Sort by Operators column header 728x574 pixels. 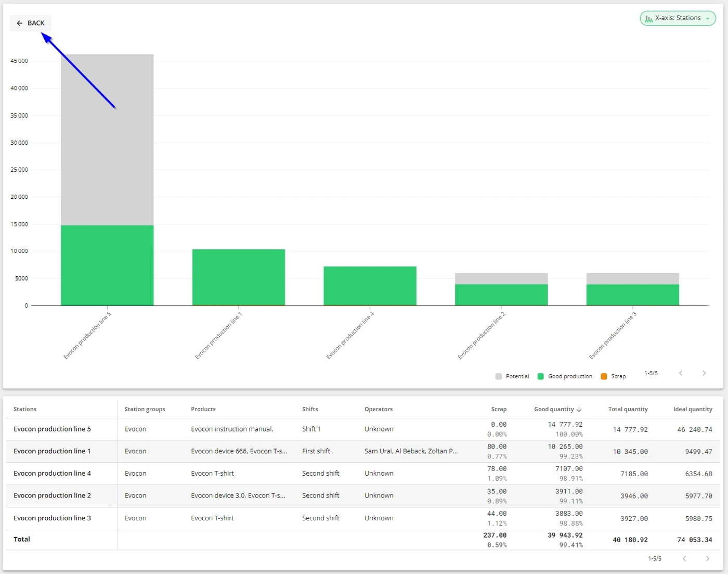(379, 409)
